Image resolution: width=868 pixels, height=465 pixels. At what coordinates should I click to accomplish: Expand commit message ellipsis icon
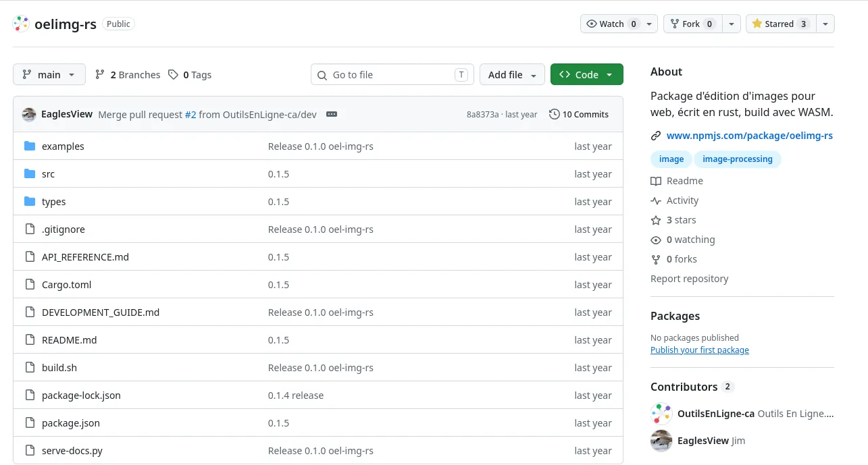coord(332,114)
